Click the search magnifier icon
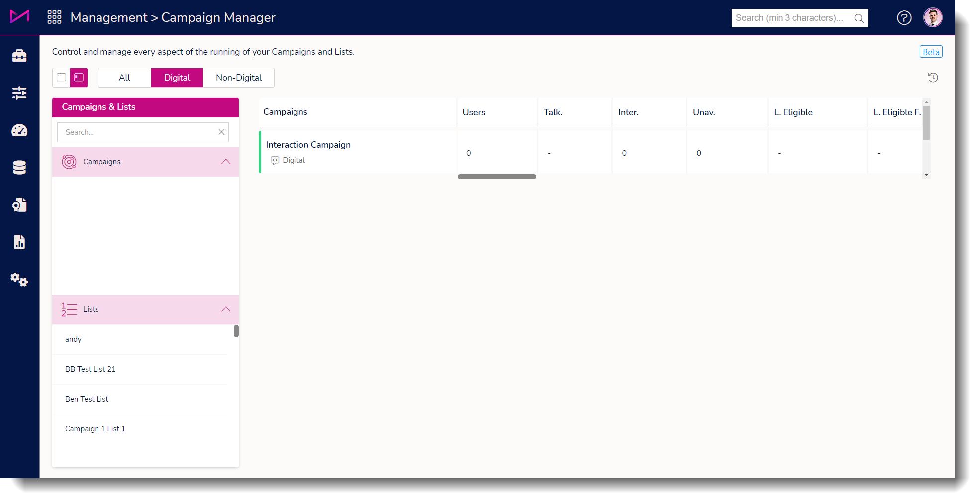The image size is (980, 503). click(x=859, y=18)
